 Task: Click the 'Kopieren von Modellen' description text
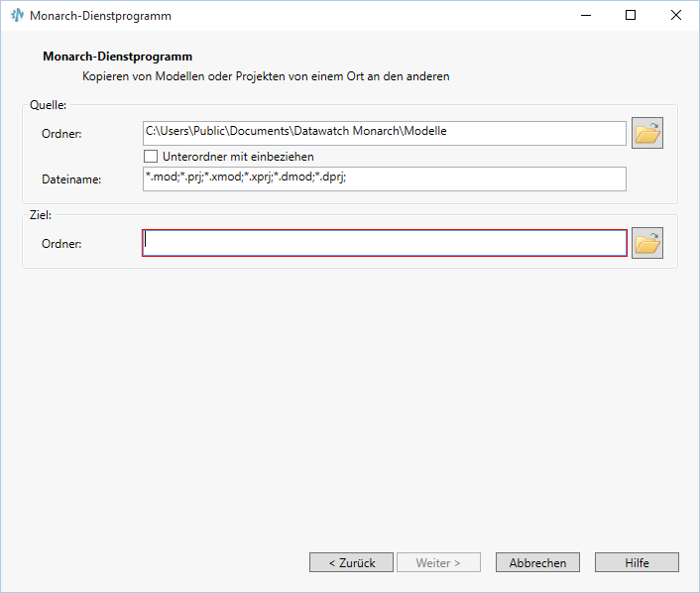tap(266, 75)
